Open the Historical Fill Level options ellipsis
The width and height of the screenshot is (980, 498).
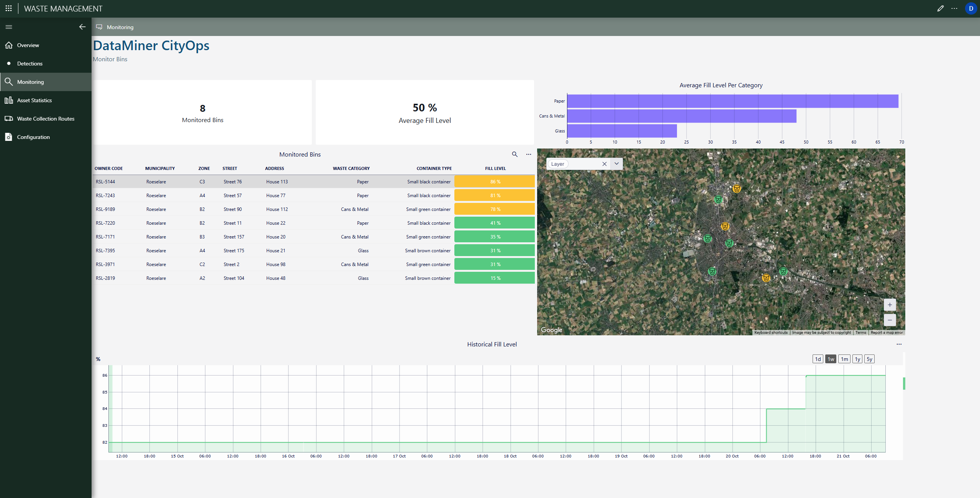click(899, 344)
